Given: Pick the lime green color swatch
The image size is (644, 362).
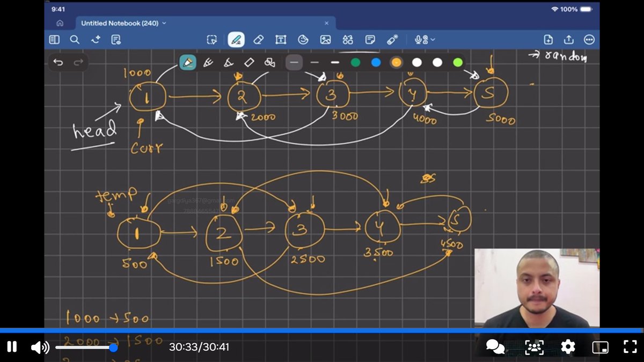Looking at the screenshot, I should pyautogui.click(x=458, y=63).
